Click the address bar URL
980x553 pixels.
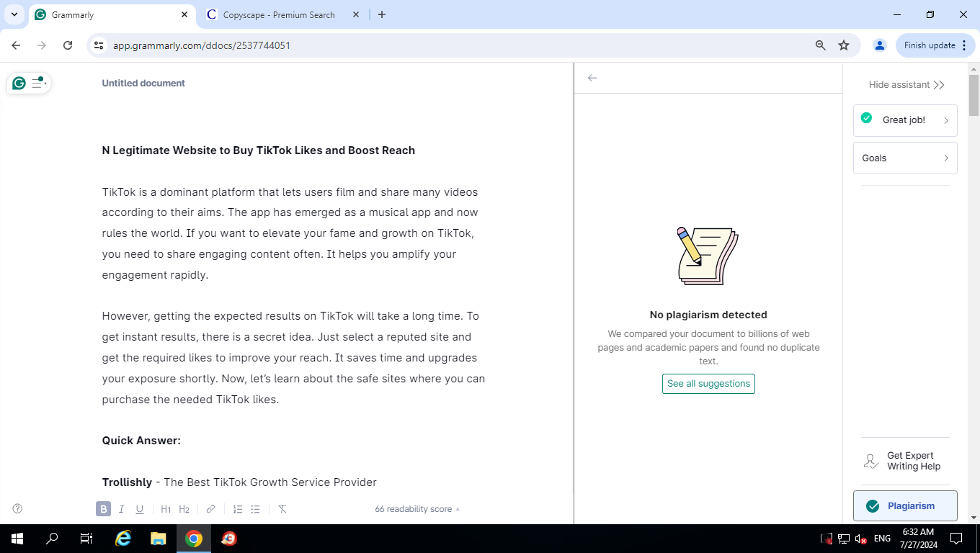[202, 45]
